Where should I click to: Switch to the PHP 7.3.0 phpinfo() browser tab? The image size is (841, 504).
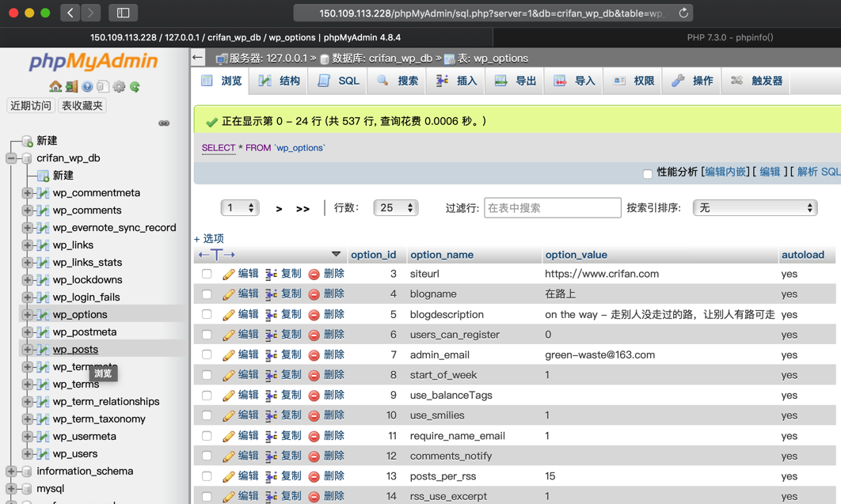click(730, 37)
